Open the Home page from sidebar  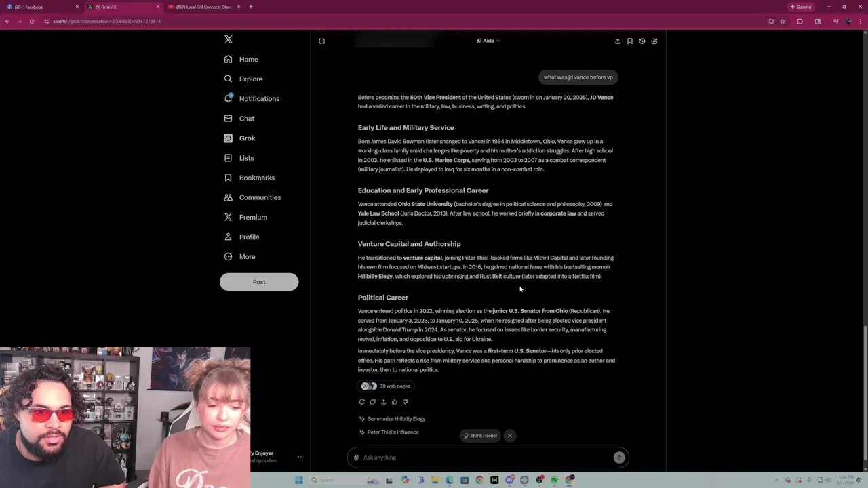pyautogui.click(x=241, y=60)
